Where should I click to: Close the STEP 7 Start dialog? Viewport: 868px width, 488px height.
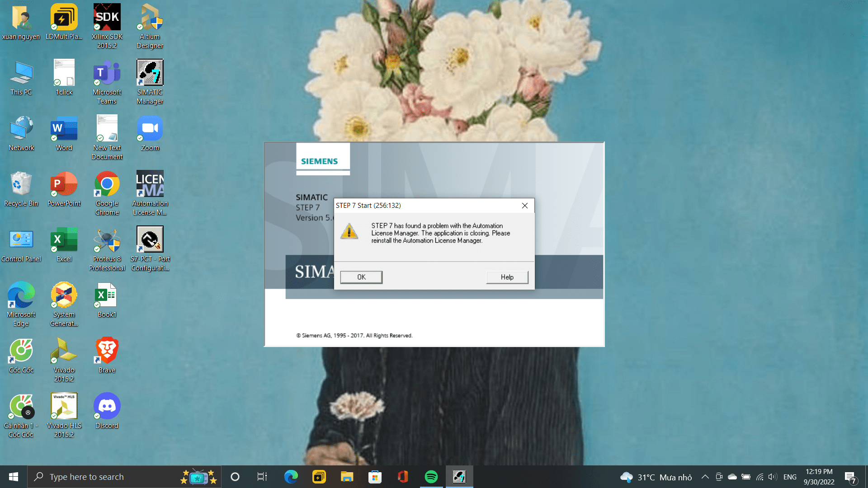tap(524, 206)
